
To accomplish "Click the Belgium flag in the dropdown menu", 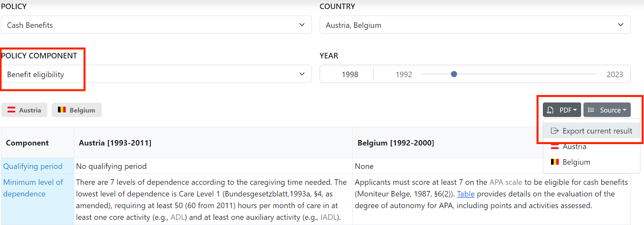I will pos(555,162).
